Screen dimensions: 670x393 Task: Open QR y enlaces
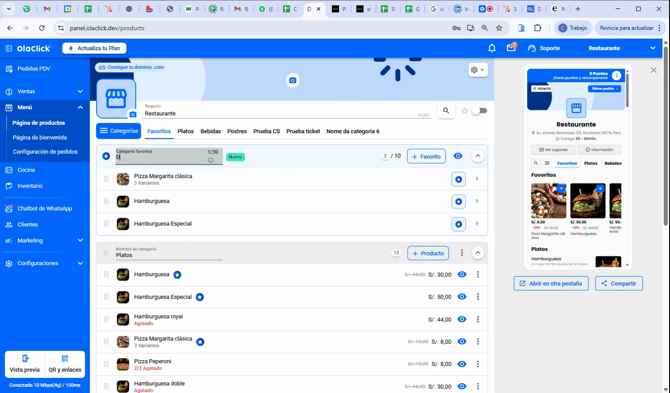(65, 364)
